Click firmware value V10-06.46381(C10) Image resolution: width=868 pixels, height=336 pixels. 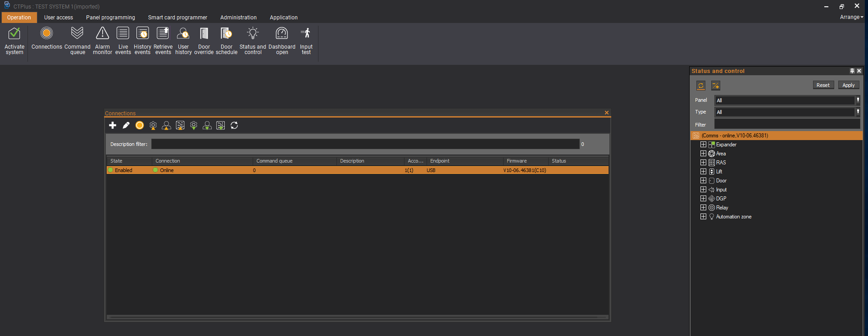click(525, 170)
